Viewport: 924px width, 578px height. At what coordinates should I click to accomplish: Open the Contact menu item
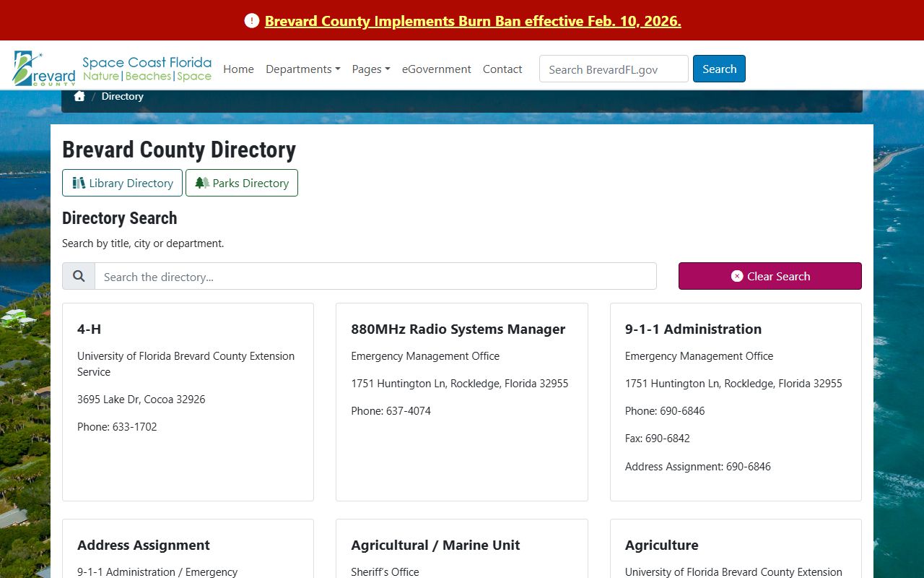[502, 69]
